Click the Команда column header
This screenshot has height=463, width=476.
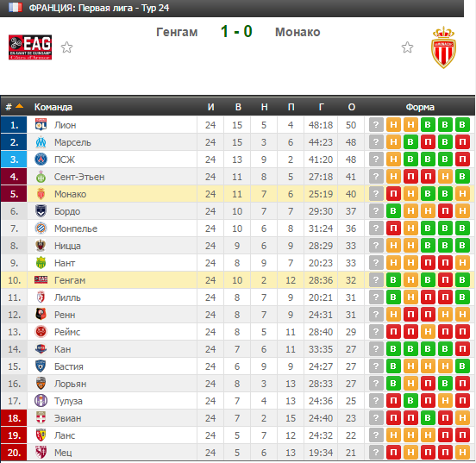[53, 107]
